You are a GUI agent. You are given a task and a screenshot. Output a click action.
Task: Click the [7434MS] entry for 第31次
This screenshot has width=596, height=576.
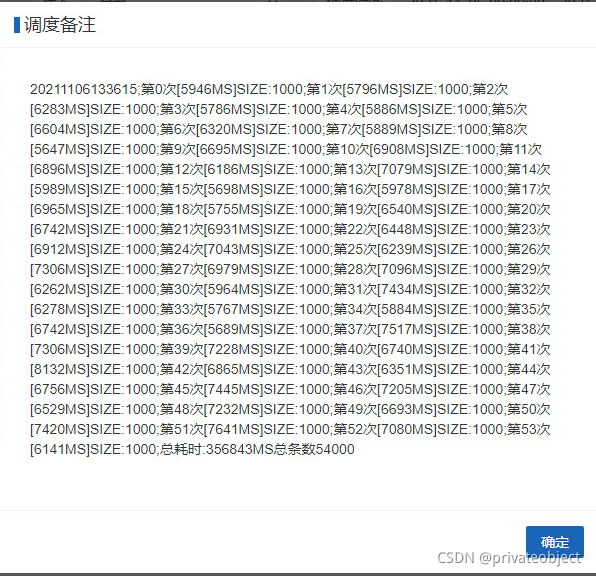(407, 290)
